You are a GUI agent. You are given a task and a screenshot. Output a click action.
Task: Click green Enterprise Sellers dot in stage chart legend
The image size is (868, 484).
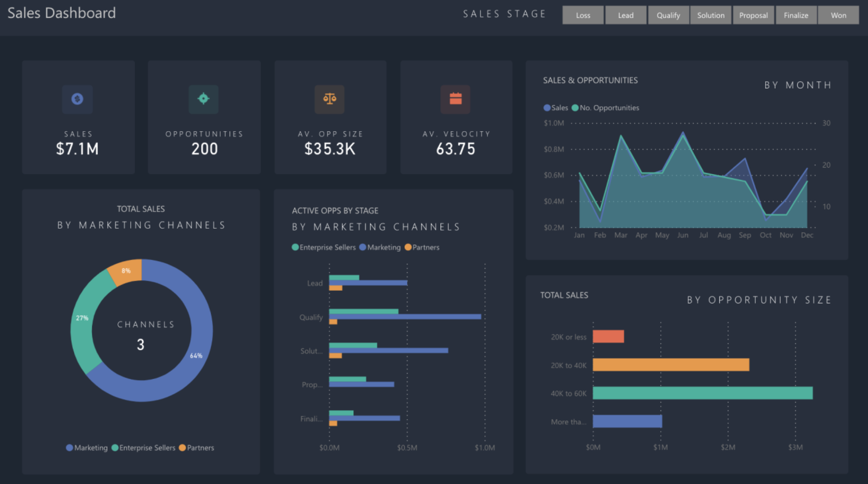[295, 247]
